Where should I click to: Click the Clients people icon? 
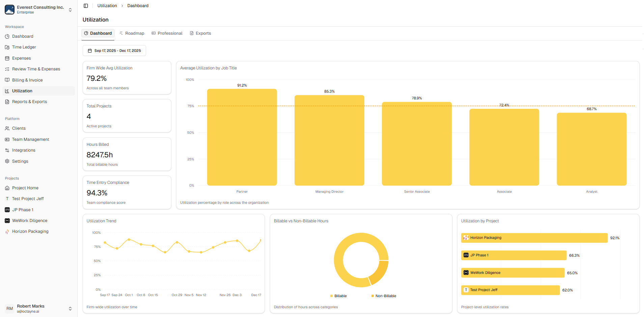click(x=7, y=128)
